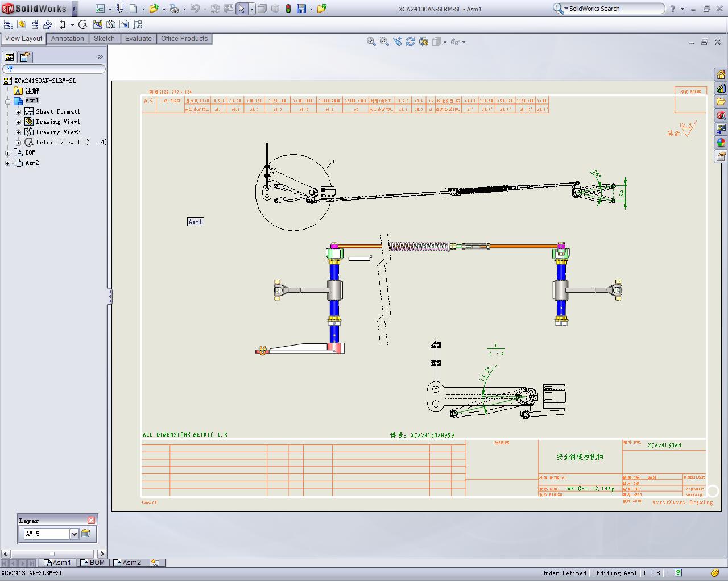Close the Layer toolbar

[91, 520]
